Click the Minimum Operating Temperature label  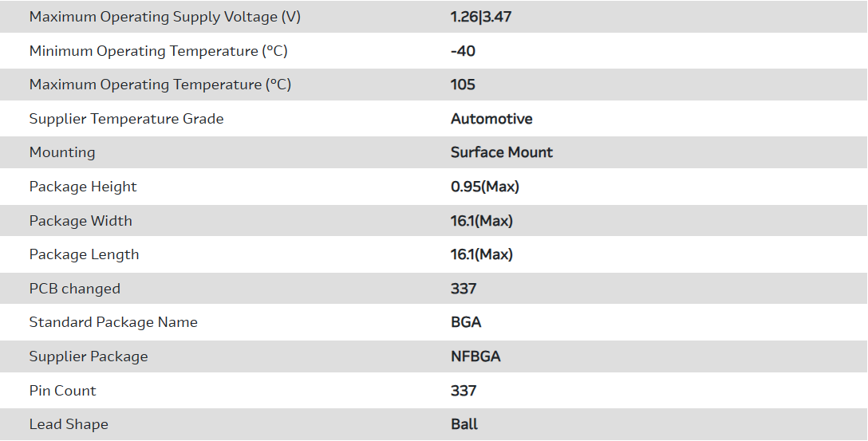(158, 51)
